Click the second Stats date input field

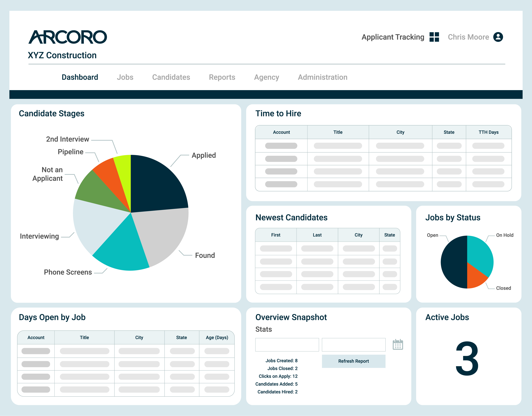pyautogui.click(x=353, y=345)
